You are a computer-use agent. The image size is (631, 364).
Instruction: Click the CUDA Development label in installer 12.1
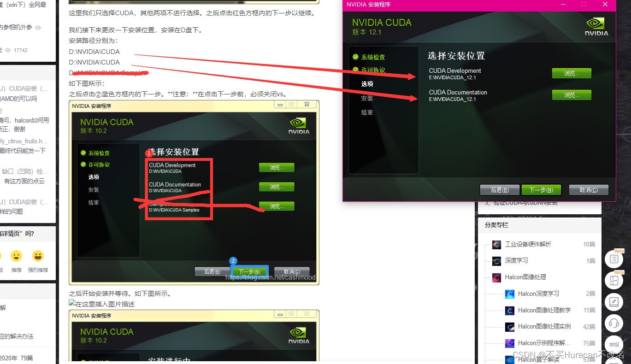click(455, 70)
